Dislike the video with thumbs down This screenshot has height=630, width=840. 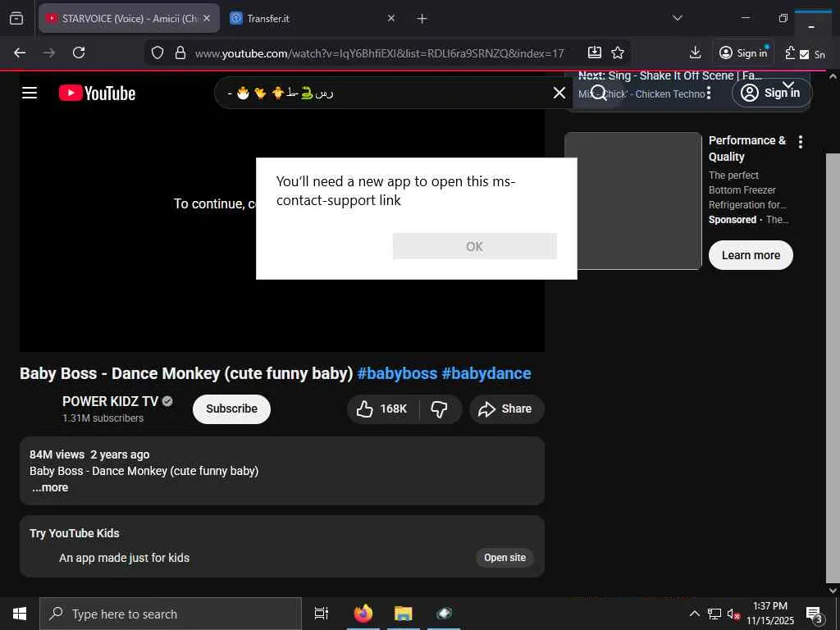pyautogui.click(x=440, y=409)
